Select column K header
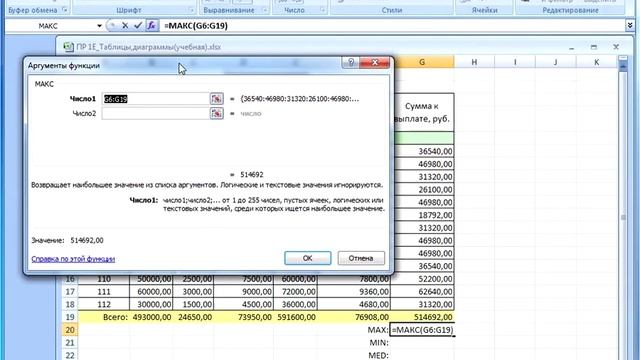This screenshot has width=640, height=360. pyautogui.click(x=596, y=62)
